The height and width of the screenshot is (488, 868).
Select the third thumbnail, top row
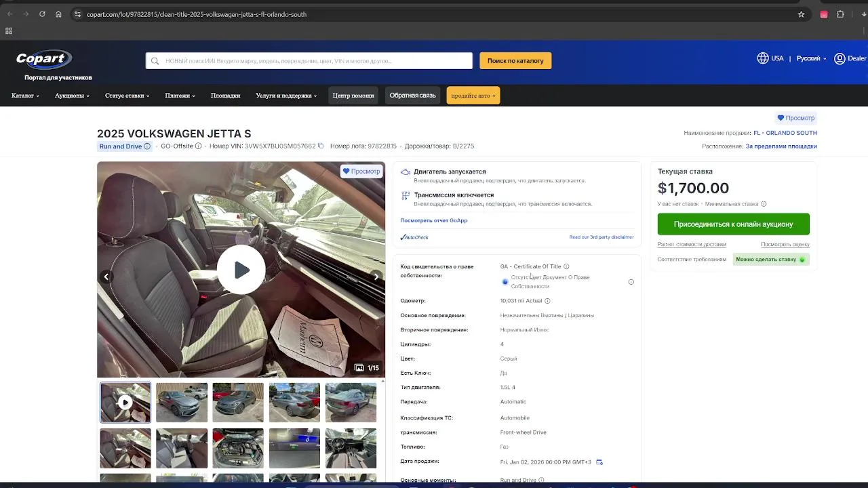click(x=238, y=403)
